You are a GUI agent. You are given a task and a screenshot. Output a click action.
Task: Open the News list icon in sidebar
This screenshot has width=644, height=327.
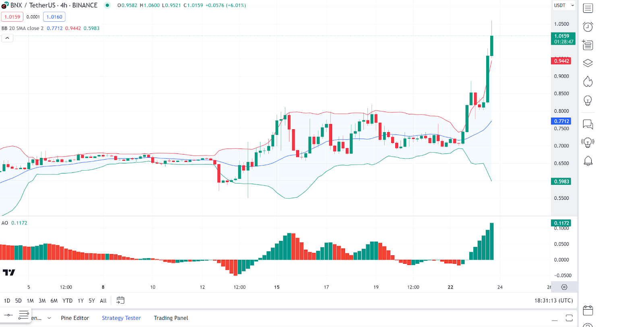[588, 45]
